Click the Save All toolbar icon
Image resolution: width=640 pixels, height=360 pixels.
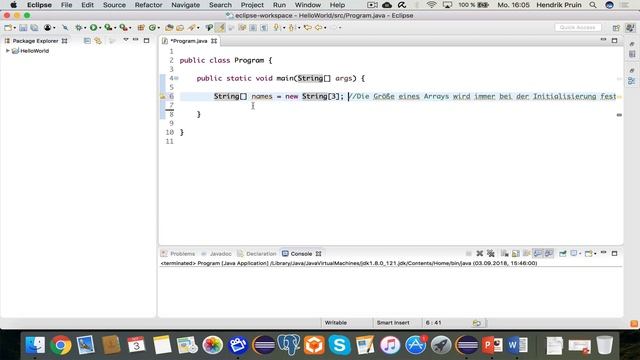(34, 28)
